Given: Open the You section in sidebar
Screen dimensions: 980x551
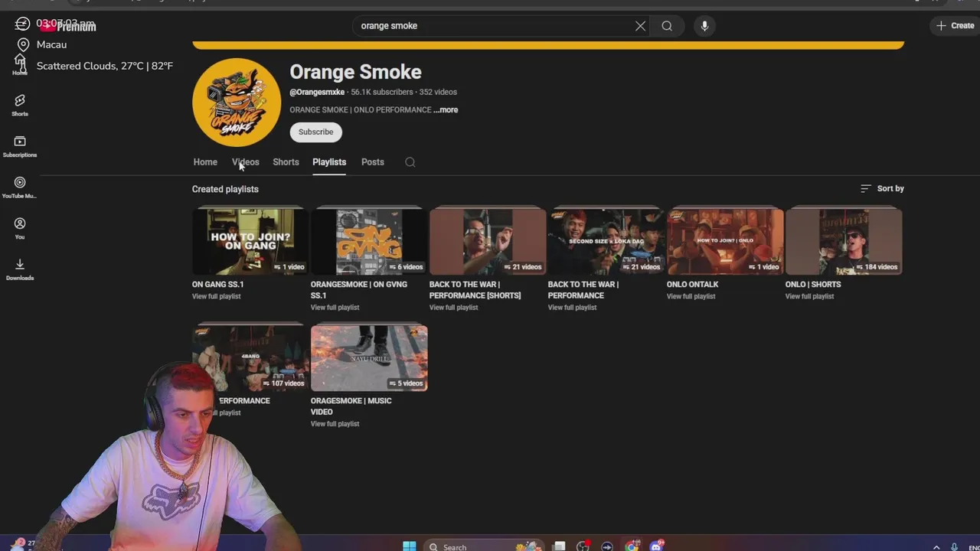Looking at the screenshot, I should [20, 229].
